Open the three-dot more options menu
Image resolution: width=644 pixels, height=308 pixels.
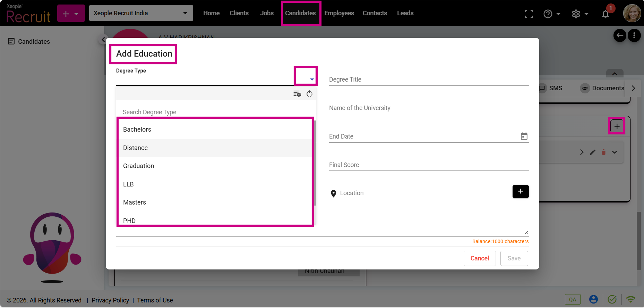634,35
